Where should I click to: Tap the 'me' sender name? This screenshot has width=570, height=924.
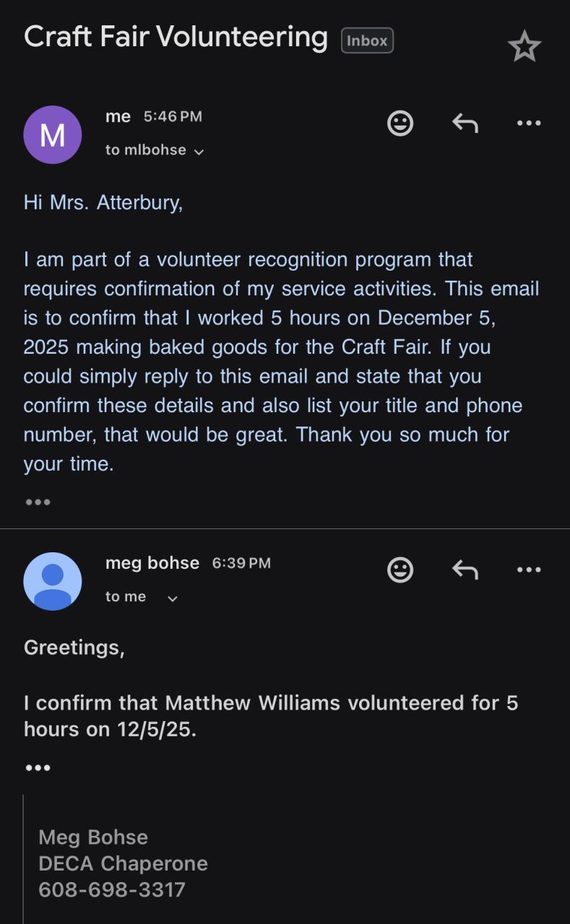click(118, 116)
